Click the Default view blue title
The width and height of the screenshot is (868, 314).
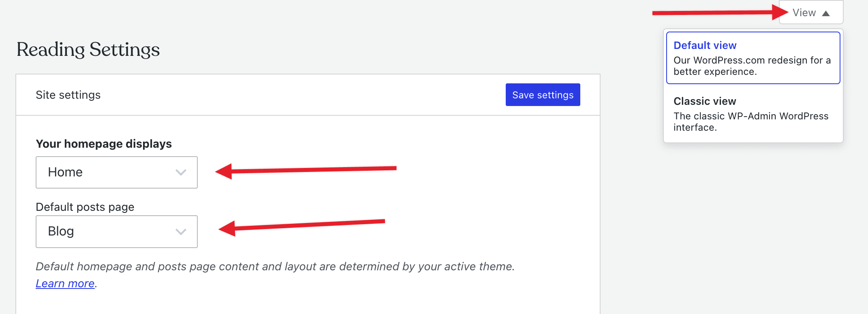tap(705, 45)
